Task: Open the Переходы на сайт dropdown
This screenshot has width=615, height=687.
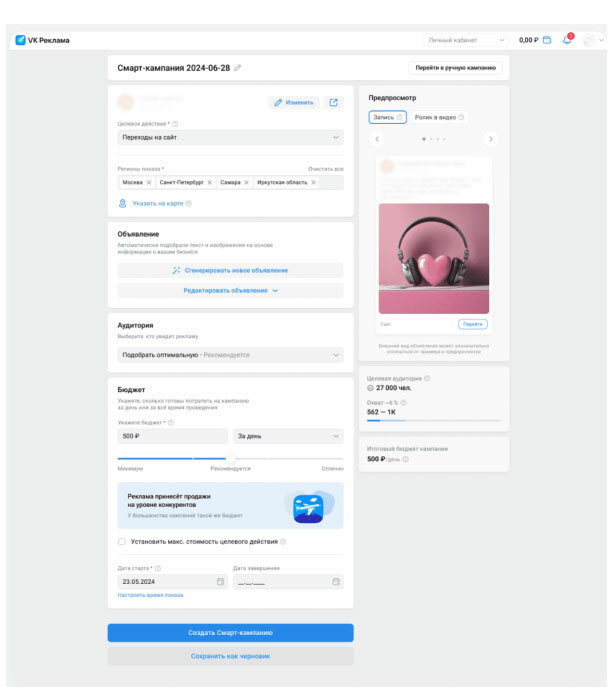Action: pos(230,137)
